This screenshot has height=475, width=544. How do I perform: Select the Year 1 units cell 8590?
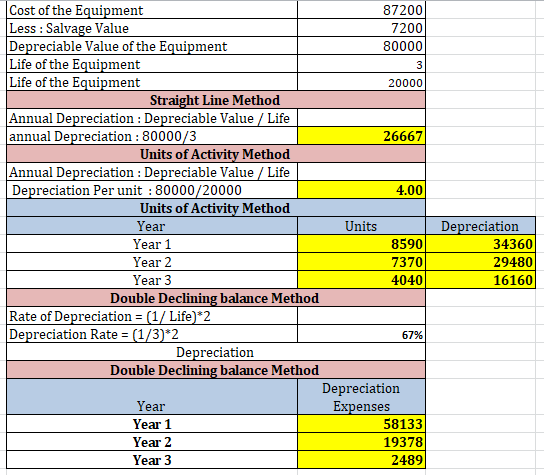click(x=361, y=244)
